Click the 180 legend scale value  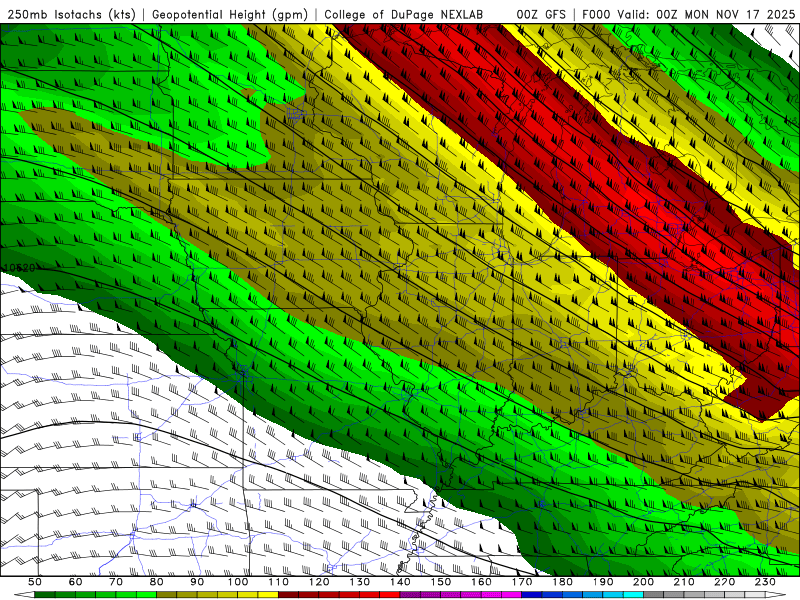(562, 582)
